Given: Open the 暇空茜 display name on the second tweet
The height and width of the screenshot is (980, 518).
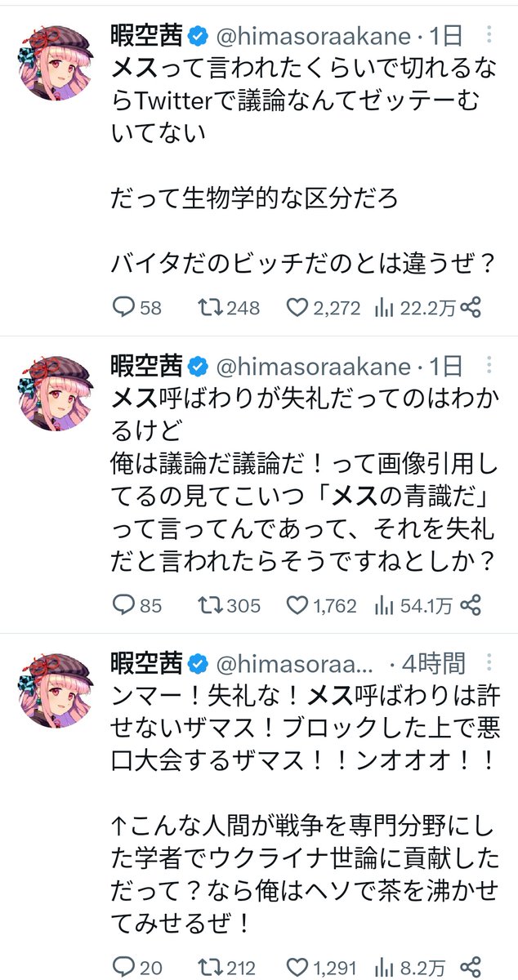Looking at the screenshot, I should [x=145, y=365].
